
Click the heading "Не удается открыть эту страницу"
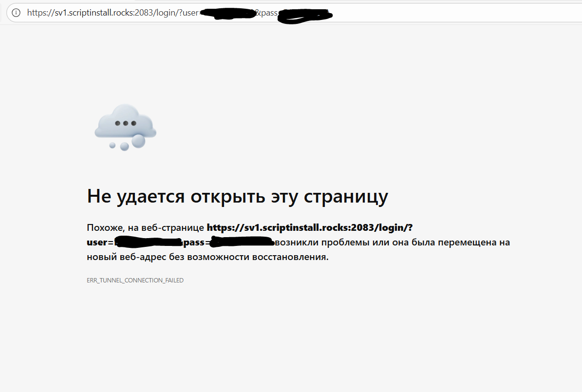click(237, 196)
